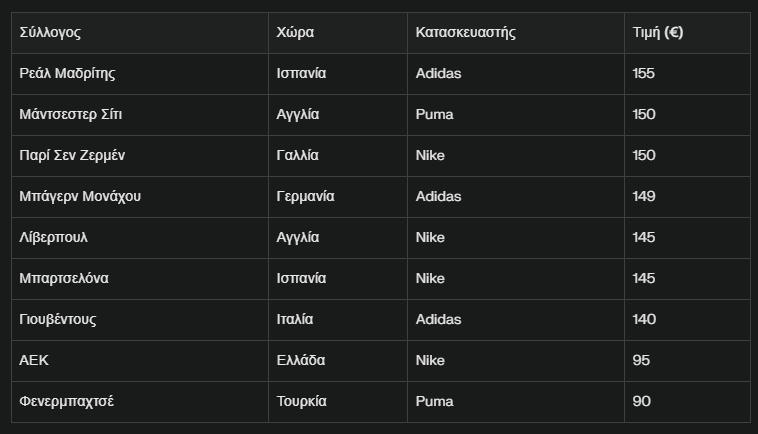Click the Ελλάδα country cell

(300, 360)
